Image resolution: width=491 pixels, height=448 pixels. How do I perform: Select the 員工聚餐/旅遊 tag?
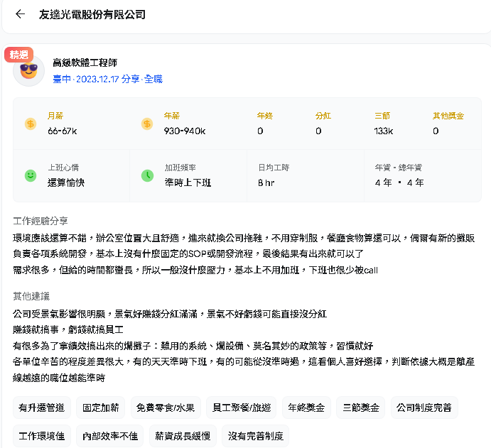click(x=241, y=408)
